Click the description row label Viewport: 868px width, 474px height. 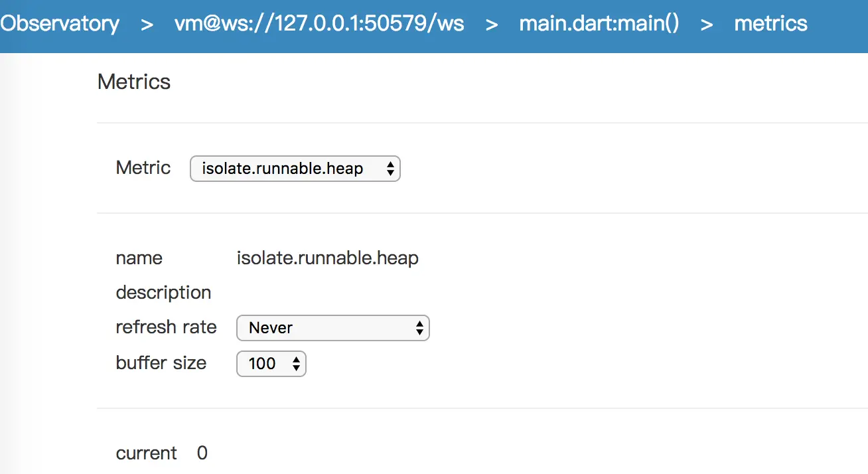tap(163, 293)
